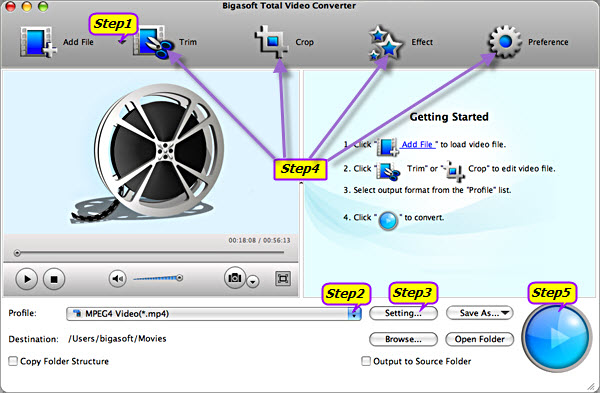Click the Add File link in Getting Started

(x=417, y=144)
